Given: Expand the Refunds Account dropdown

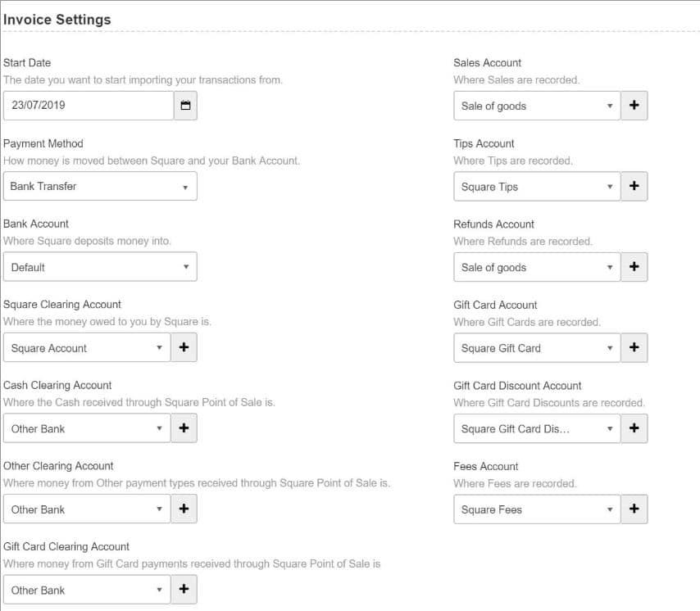Looking at the screenshot, I should [x=537, y=267].
